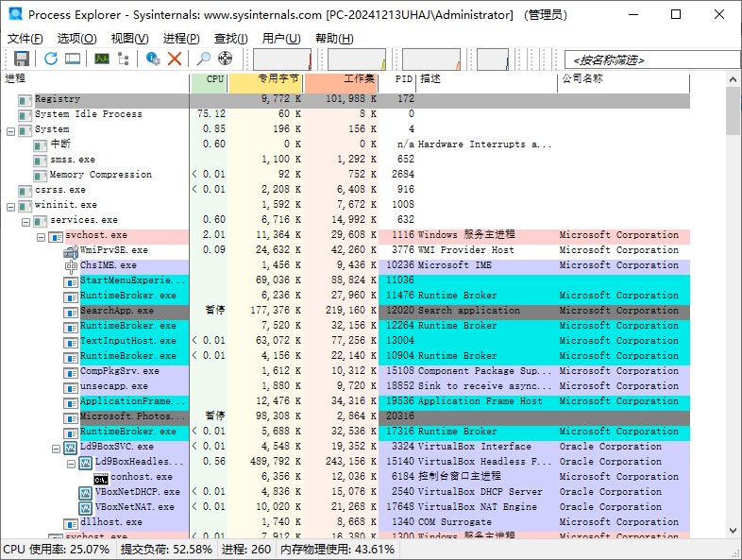742x560 pixels.
Task: Select the System Idle Process row
Action: [345, 114]
